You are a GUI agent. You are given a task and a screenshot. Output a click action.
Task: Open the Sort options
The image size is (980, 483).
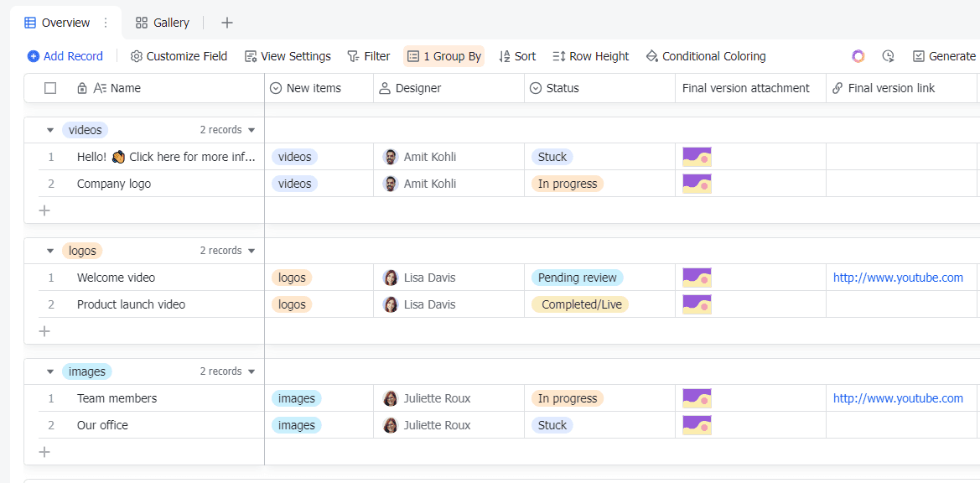(517, 56)
